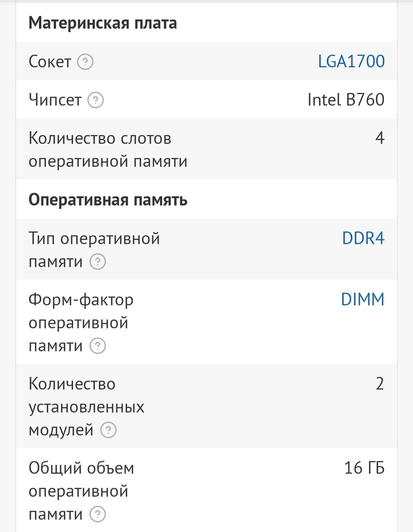The width and height of the screenshot is (413, 532).
Task: Click the Оперативная память section heading
Action: click(x=108, y=200)
